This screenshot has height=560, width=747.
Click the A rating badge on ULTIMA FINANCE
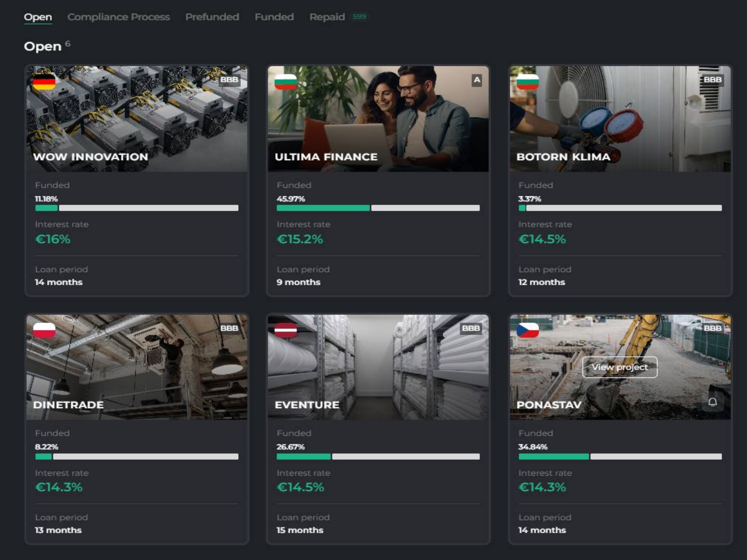tap(477, 80)
